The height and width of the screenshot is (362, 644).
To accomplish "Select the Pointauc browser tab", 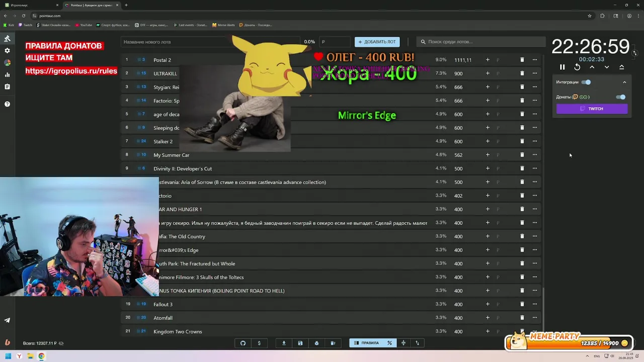I will coord(92,5).
